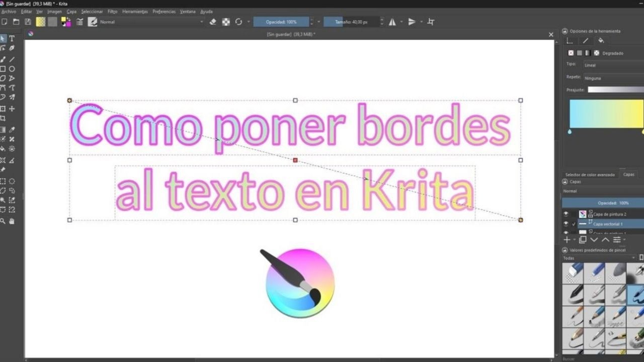Open the Normal blending mode dropdown

coord(151,22)
